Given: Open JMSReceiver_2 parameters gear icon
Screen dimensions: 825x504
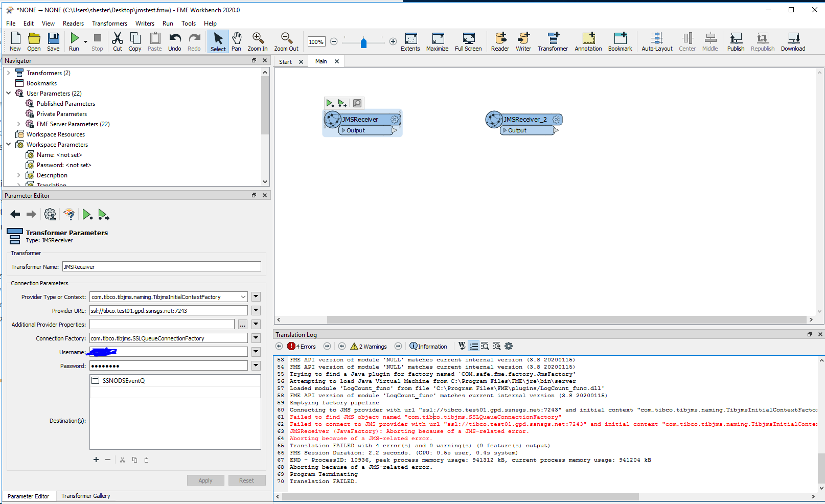Looking at the screenshot, I should [x=556, y=120].
